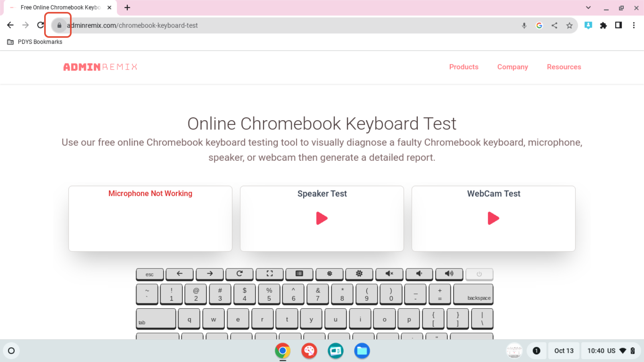
Task: Click the backspace key
Action: 473,294
